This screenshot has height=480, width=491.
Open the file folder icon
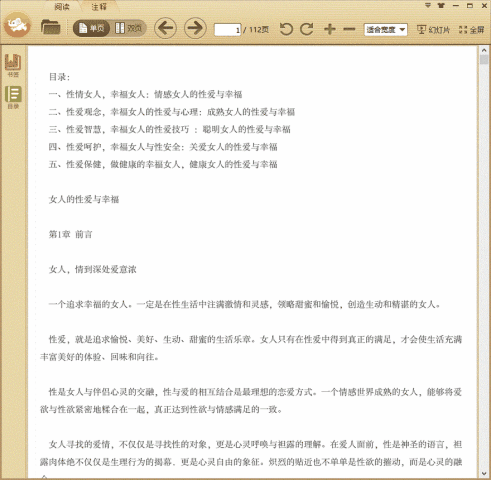coord(50,27)
